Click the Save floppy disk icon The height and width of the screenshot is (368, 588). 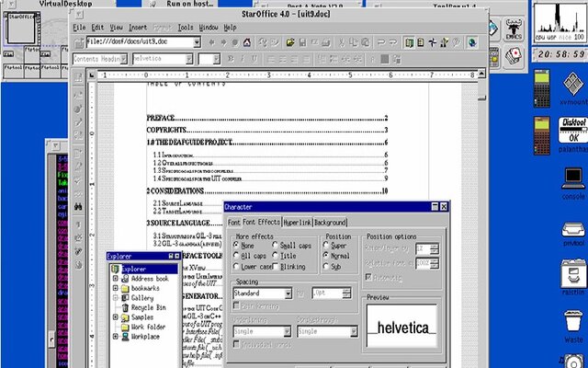[x=302, y=42]
